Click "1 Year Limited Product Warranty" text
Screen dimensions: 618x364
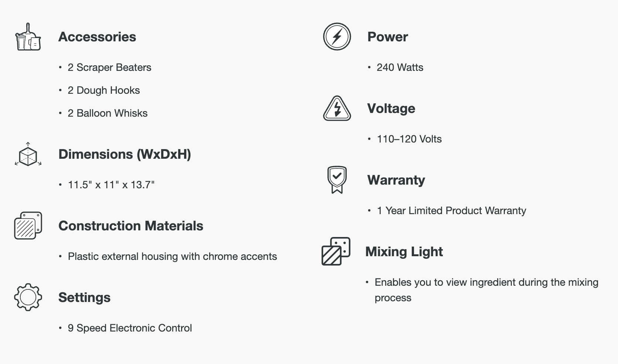(451, 211)
